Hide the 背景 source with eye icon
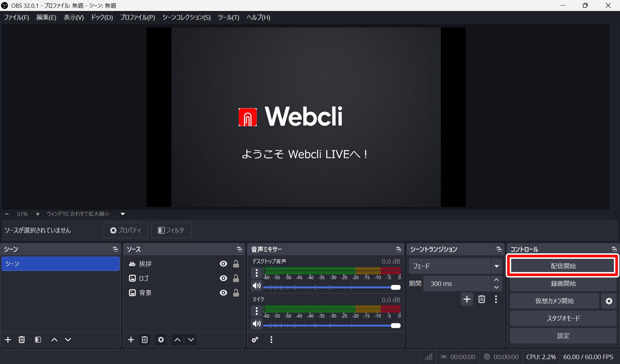620x364 pixels. (x=223, y=293)
